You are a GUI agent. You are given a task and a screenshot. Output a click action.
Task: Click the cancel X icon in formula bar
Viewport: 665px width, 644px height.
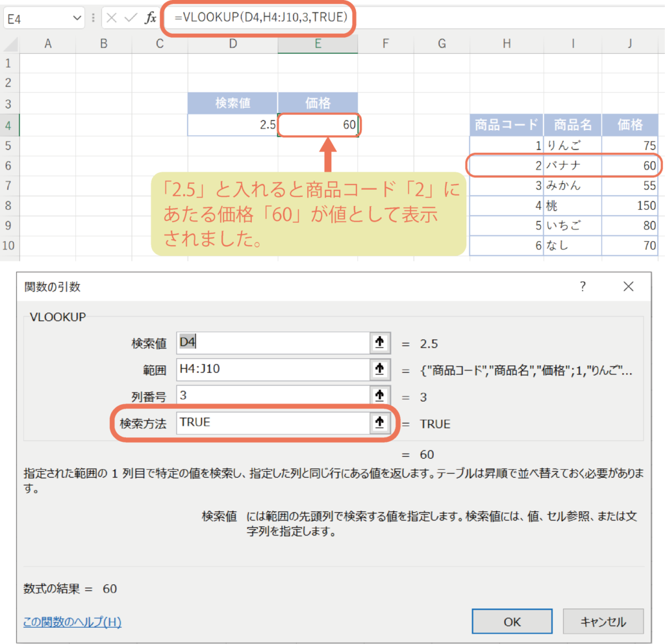click(x=112, y=18)
